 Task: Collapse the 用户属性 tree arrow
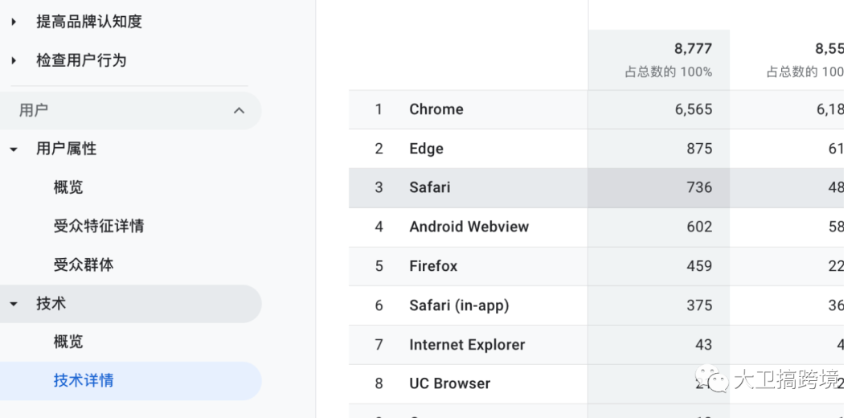coord(14,149)
